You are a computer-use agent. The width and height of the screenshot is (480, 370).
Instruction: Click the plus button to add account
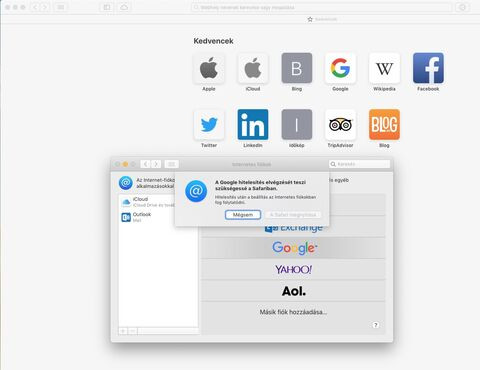[123, 331]
